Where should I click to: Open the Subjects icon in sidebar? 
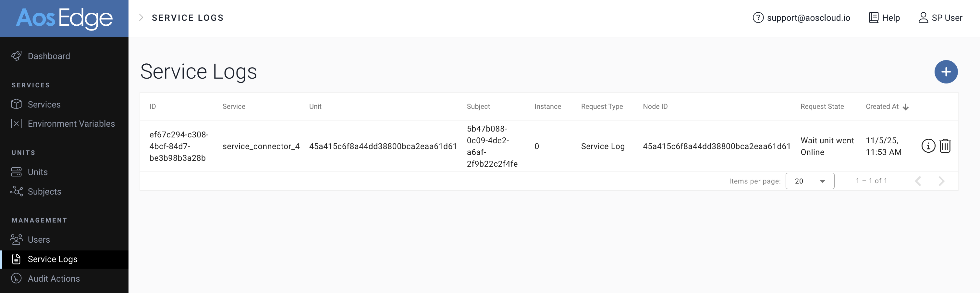[x=16, y=191]
